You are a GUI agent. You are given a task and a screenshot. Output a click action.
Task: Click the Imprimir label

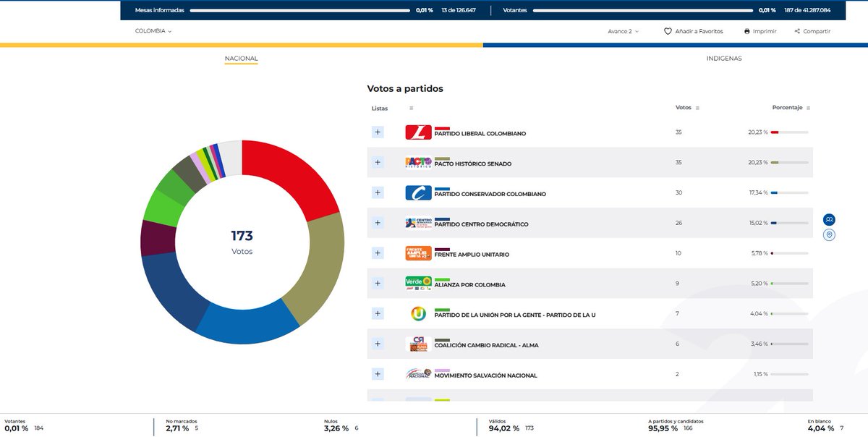pos(765,31)
